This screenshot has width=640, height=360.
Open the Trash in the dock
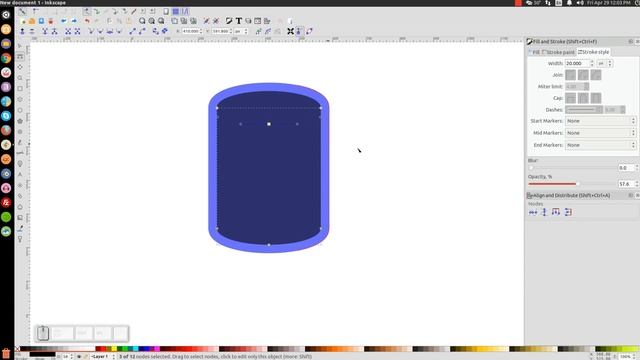pos(6,353)
